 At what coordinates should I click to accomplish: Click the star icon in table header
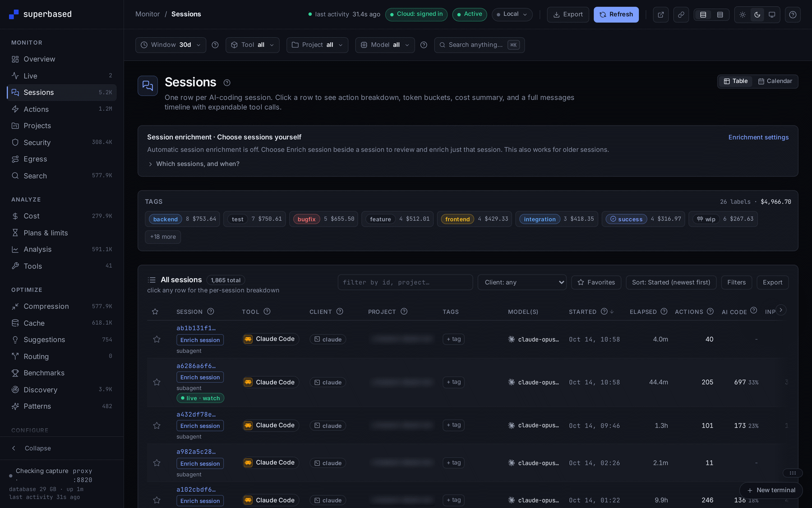click(155, 312)
